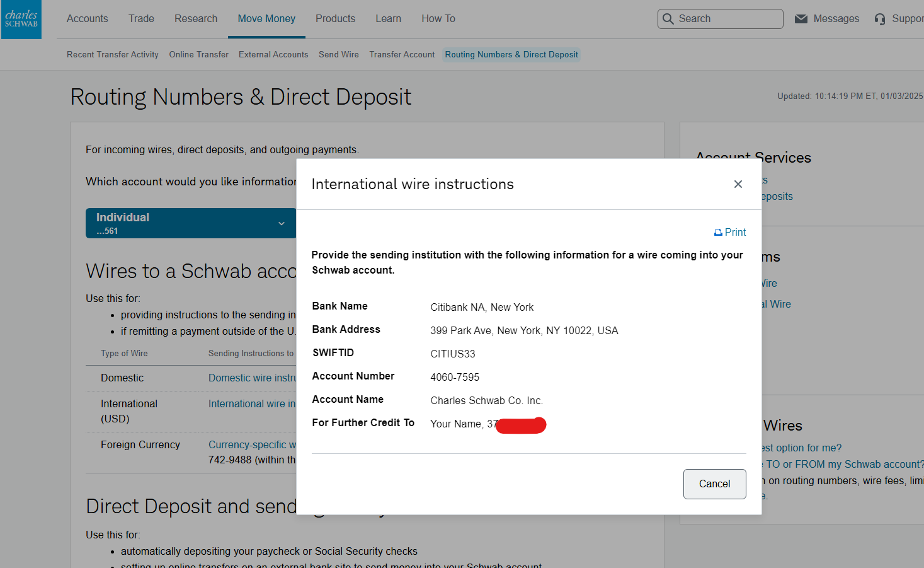Select the Move Money menu
924x568 pixels.
(x=266, y=19)
